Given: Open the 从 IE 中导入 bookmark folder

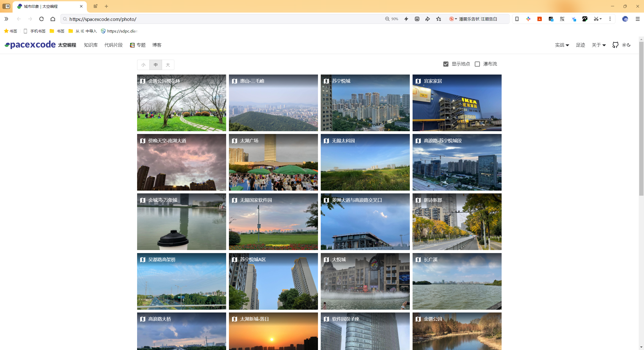Looking at the screenshot, I should click(83, 31).
